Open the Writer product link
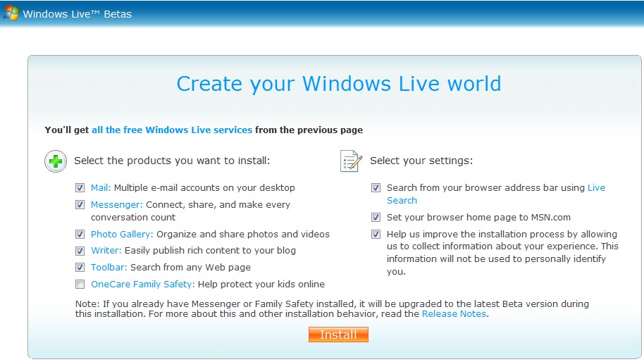Image resolution: width=644 pixels, height=362 pixels. (x=106, y=250)
